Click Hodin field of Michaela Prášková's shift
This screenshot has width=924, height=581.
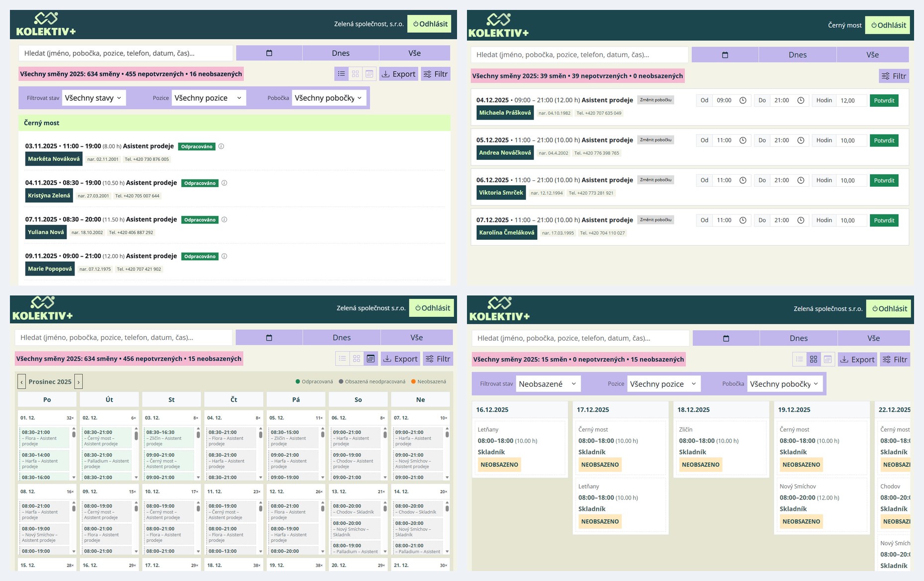tap(851, 101)
